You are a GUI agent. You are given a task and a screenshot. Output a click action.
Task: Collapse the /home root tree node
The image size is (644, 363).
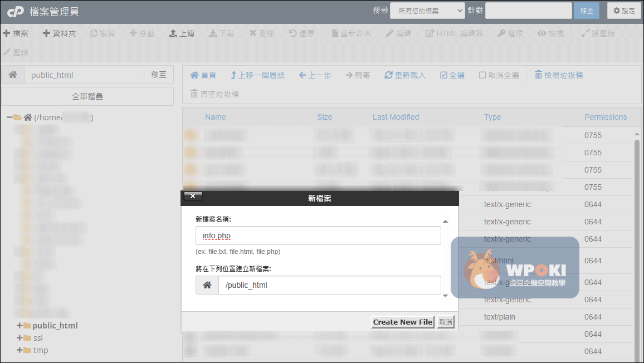[x=9, y=117]
